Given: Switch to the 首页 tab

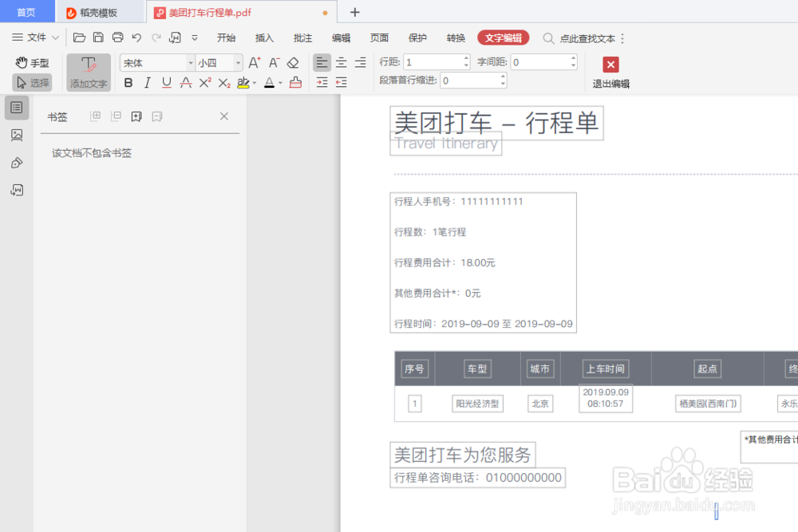Looking at the screenshot, I should 27,12.
